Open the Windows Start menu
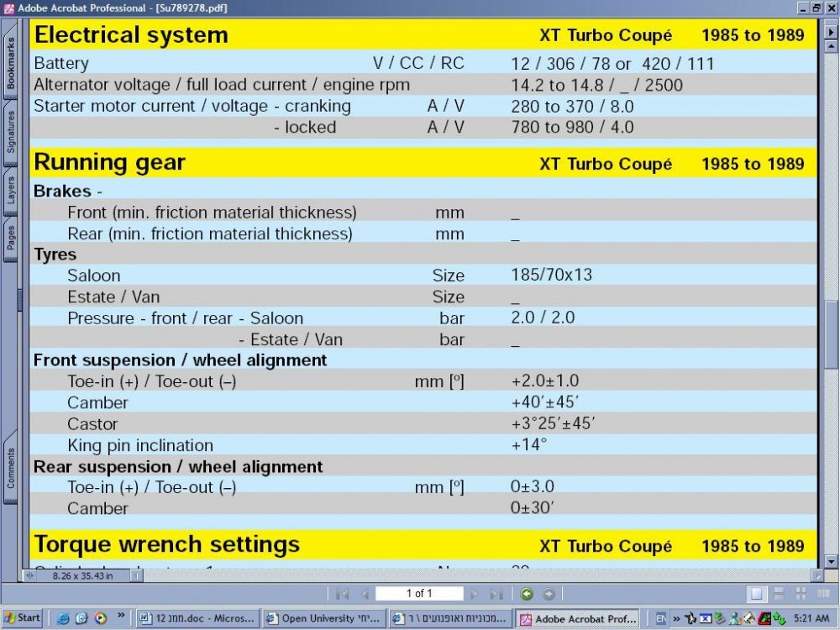Viewport: 840px width, 630px height. point(23,618)
